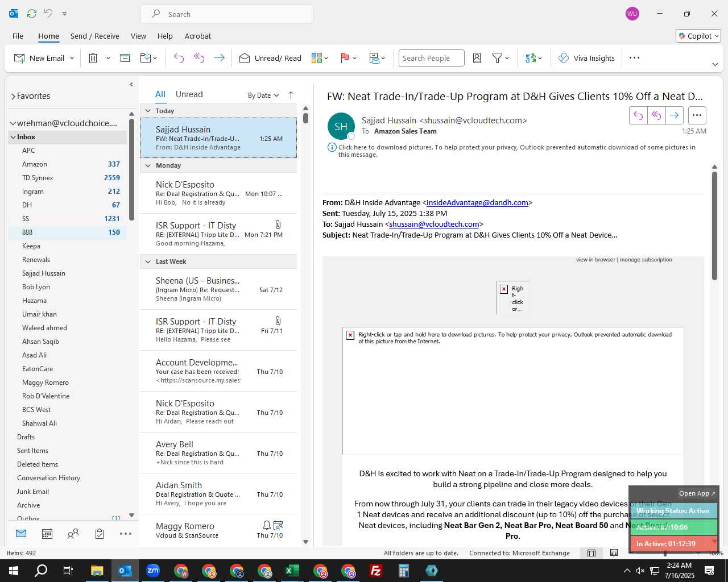Collapse the ribbon with chevron
The image size is (728, 582).
(715, 65)
